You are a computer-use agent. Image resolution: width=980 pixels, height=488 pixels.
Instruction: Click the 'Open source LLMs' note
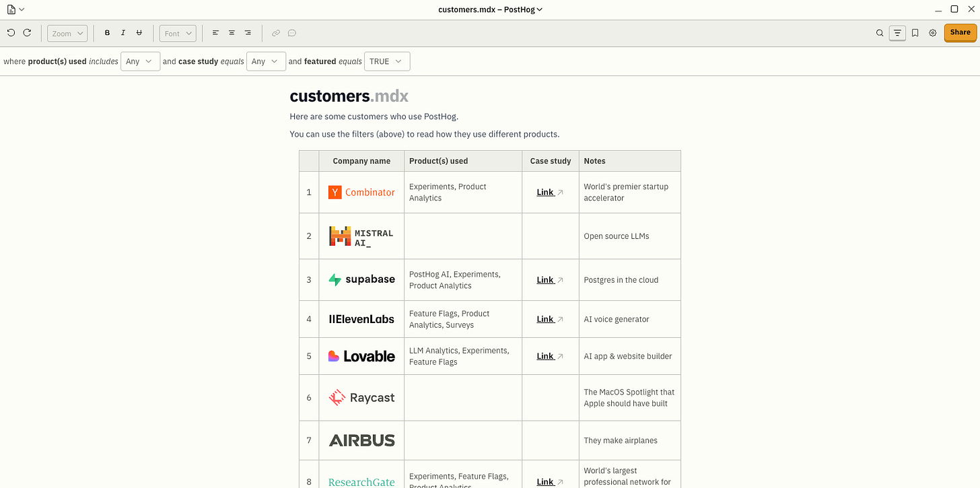click(617, 236)
